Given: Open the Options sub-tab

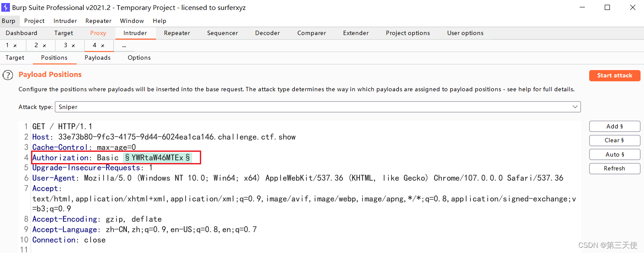Looking at the screenshot, I should 139,58.
